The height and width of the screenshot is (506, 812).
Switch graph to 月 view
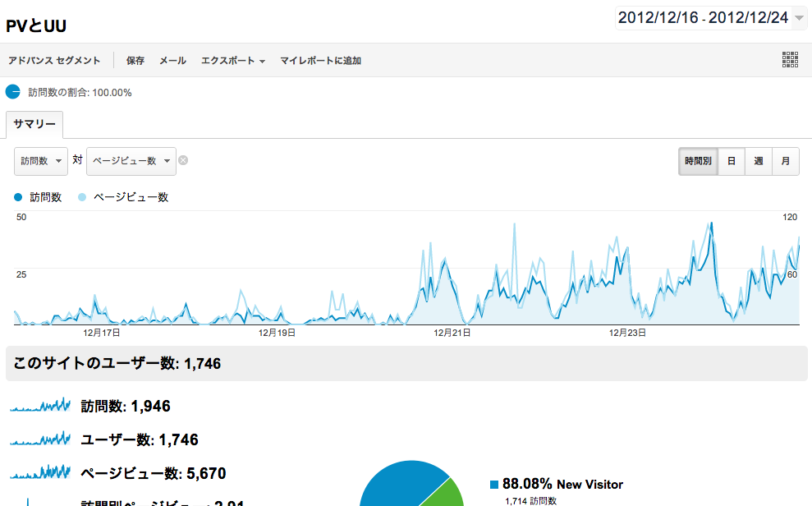click(786, 161)
